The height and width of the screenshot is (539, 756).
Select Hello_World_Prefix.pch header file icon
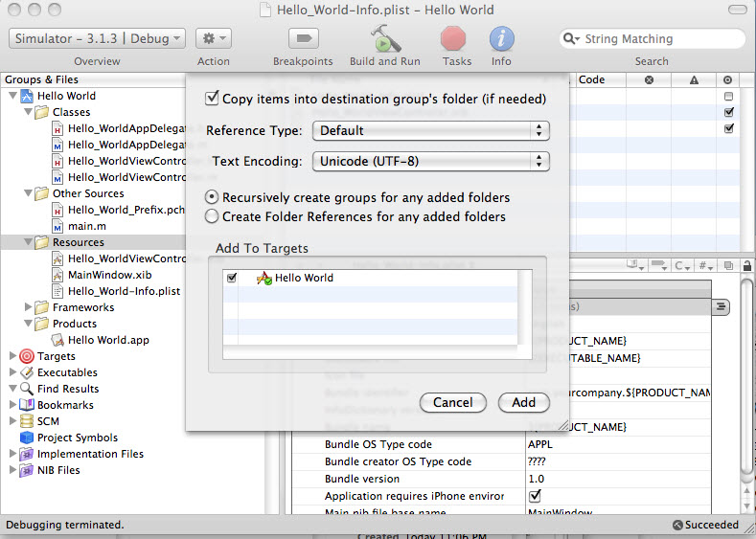pos(57,210)
